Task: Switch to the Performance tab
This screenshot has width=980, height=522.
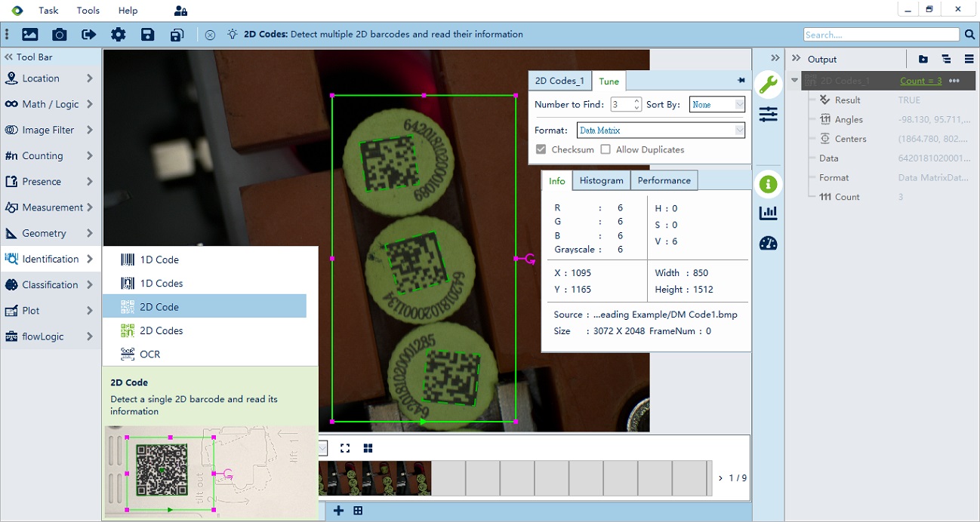Action: pos(664,180)
